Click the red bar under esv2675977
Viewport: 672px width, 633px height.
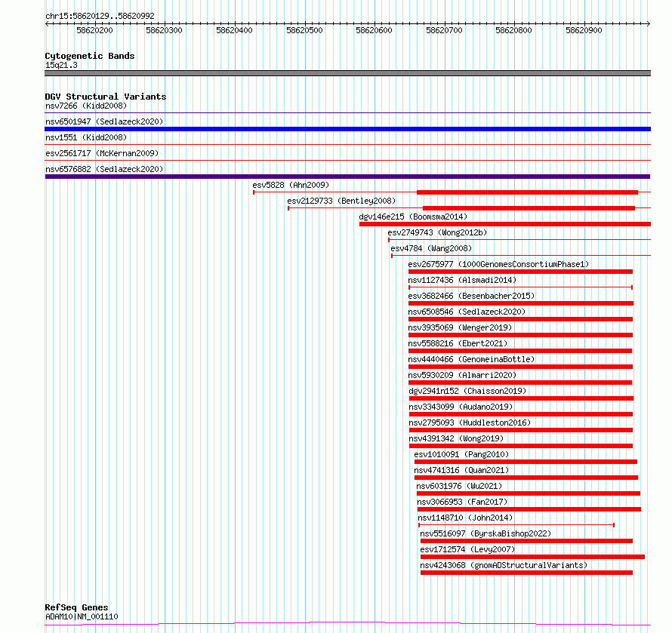pyautogui.click(x=521, y=272)
